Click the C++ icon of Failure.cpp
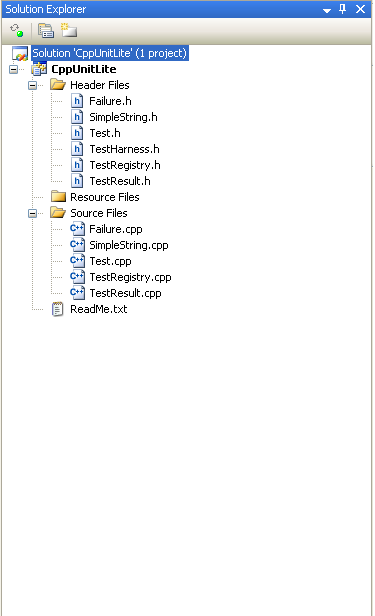This screenshot has height=616, width=375. (77, 229)
